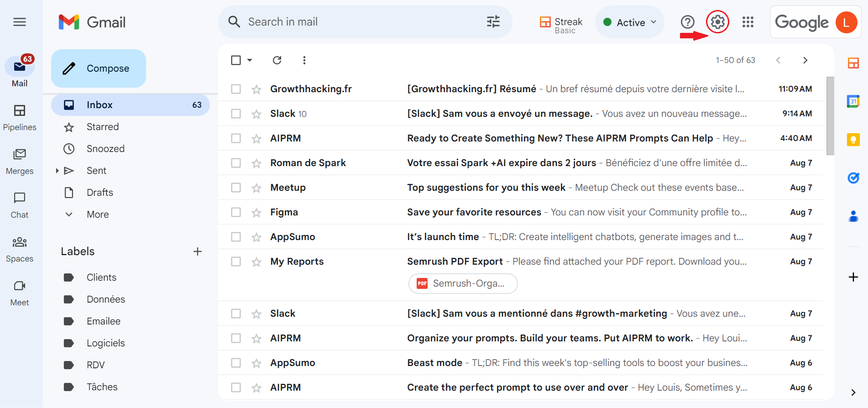Click the Compose button
The image size is (868, 408).
[99, 68]
